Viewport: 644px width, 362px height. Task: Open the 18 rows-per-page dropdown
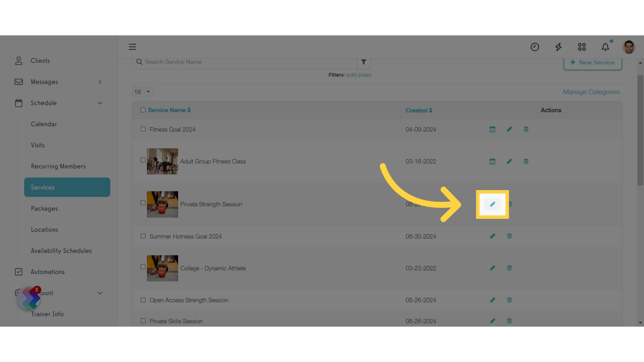click(x=142, y=92)
